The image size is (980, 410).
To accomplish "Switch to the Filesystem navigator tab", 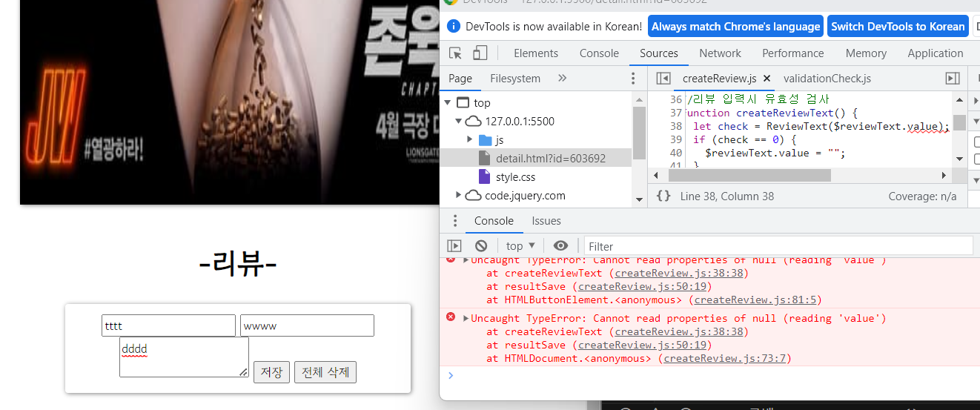I will [x=515, y=79].
